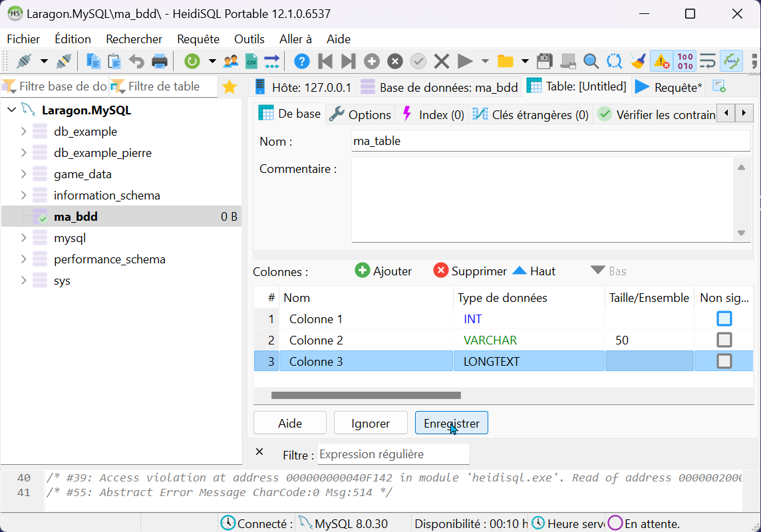Tick the unsigned checkbox for Colonne 3
Viewport: 761px width, 532px height.
724,362
